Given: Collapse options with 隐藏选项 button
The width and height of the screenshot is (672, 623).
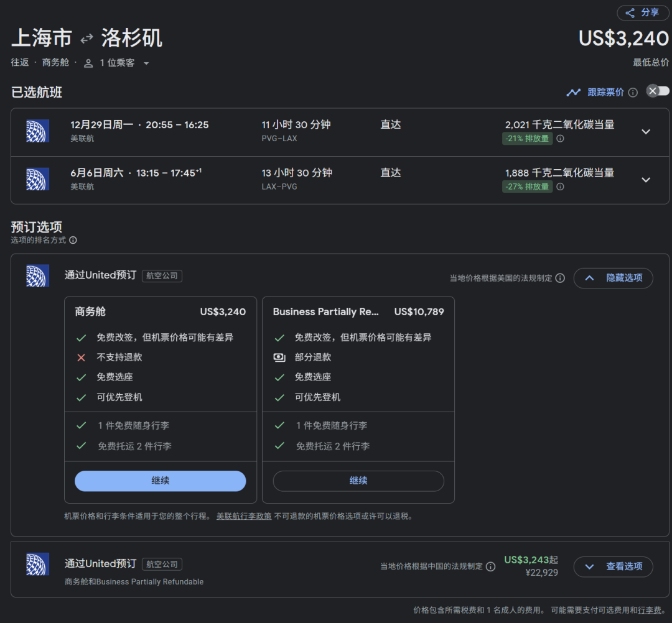Looking at the screenshot, I should [613, 278].
